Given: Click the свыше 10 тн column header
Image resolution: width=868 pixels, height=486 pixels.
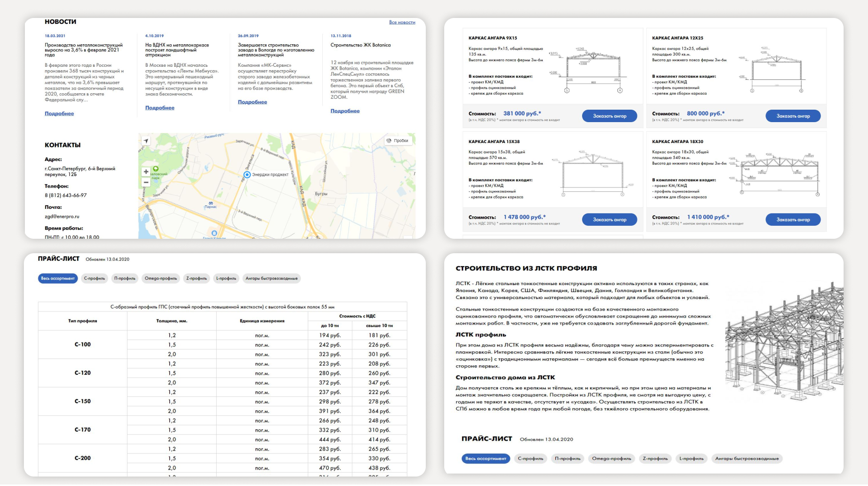Looking at the screenshot, I should coord(379,325).
